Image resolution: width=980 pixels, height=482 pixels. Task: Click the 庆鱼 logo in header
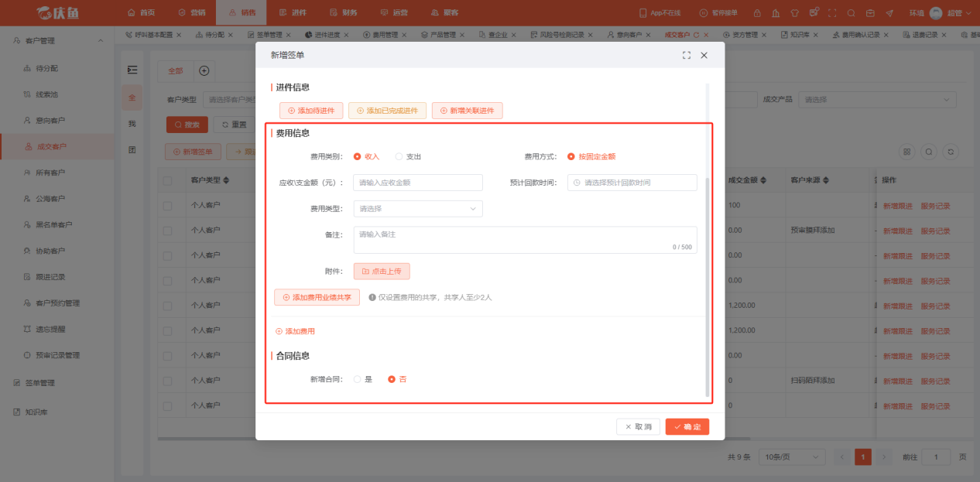pyautogui.click(x=57, y=12)
